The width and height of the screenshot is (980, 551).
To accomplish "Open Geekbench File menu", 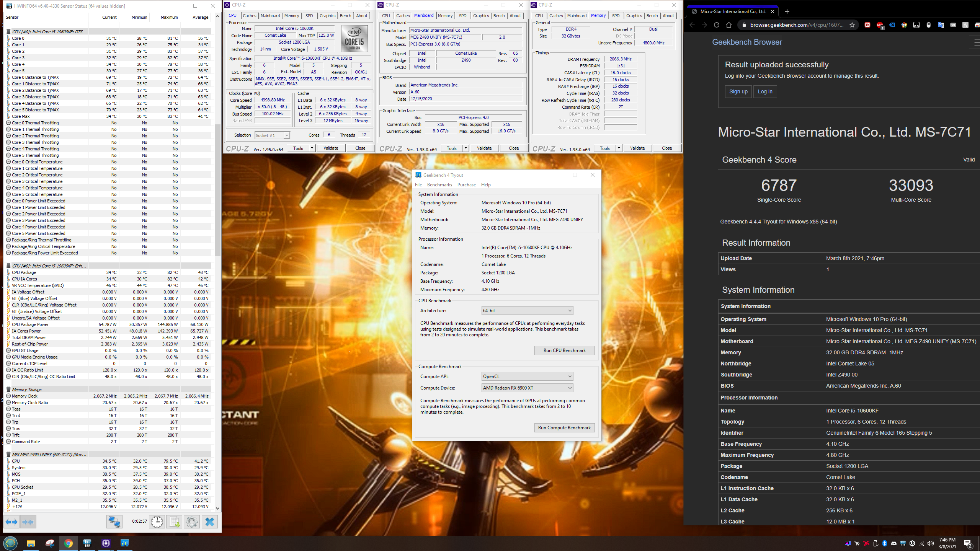I will pos(418,185).
